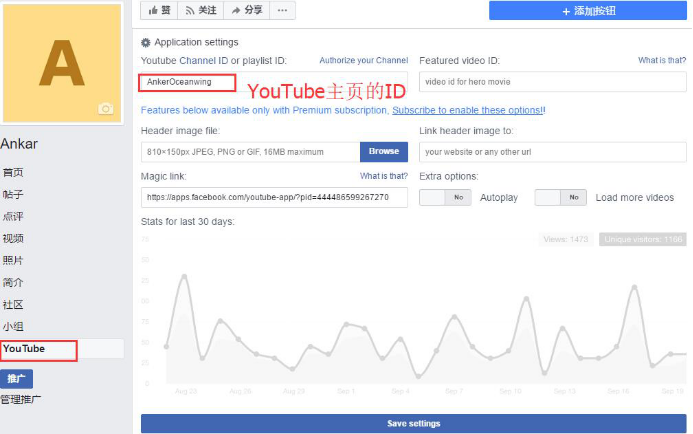This screenshot has width=693, height=434.
Task: Select the Magic link URL field
Action: [x=274, y=198]
